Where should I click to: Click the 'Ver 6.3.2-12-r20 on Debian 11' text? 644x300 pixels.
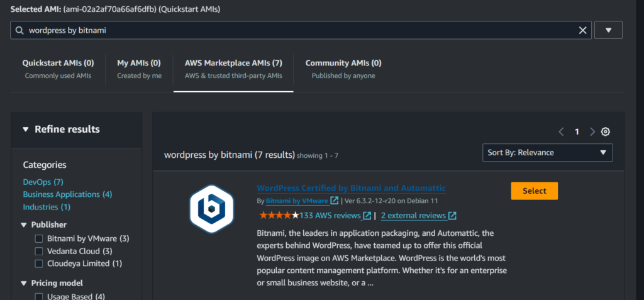tap(391, 201)
